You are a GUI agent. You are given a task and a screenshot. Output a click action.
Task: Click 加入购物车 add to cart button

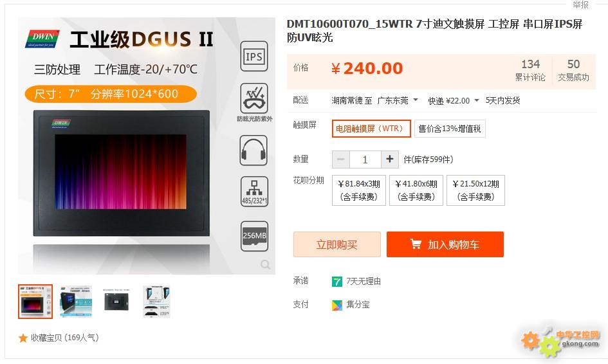click(x=445, y=244)
